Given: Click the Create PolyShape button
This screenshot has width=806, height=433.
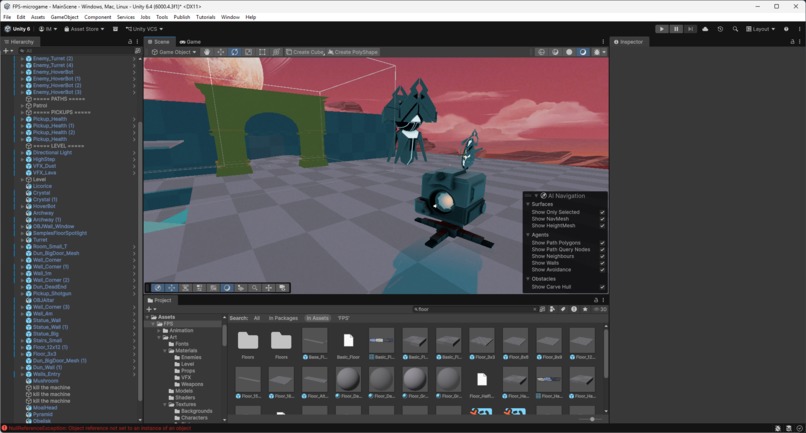Looking at the screenshot, I should (353, 52).
